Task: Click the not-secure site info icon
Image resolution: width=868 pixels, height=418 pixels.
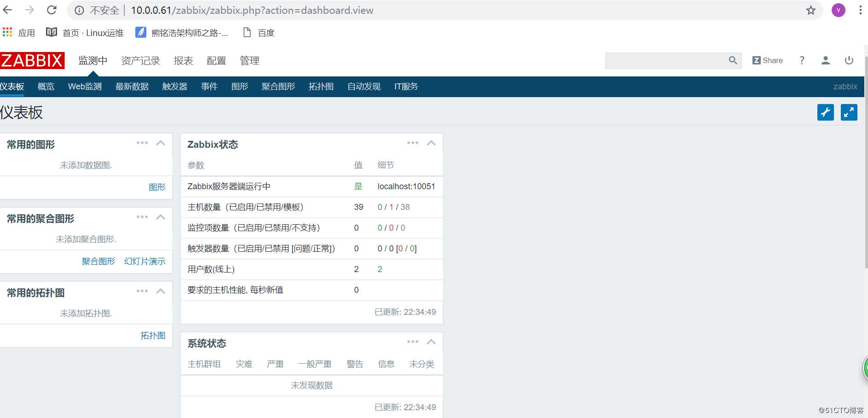Action: coord(79,10)
